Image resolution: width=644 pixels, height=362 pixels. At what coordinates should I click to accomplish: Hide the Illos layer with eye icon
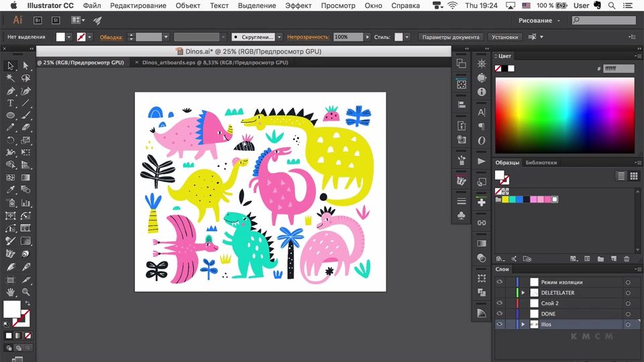click(x=499, y=324)
